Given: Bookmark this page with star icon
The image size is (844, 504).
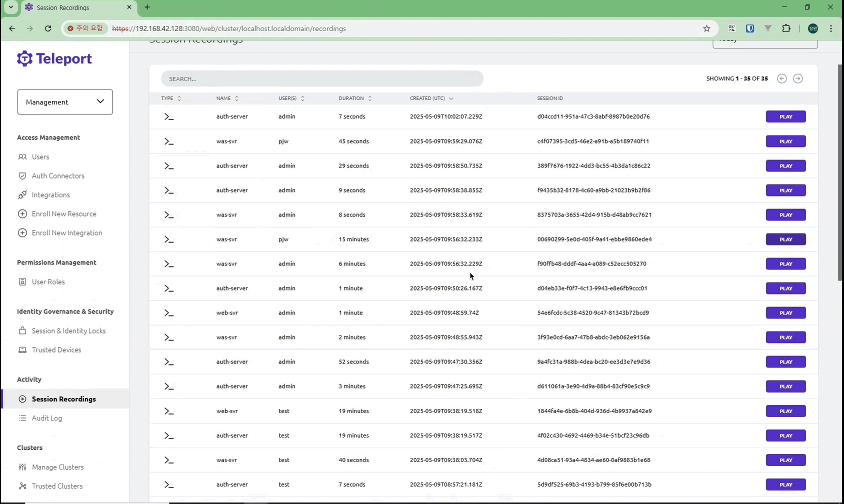Looking at the screenshot, I should (x=706, y=28).
